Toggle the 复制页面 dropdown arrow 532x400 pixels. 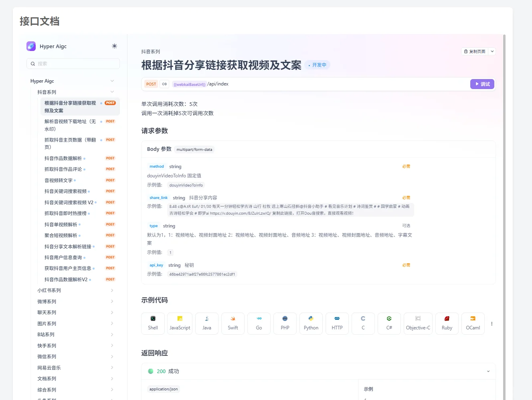(492, 51)
